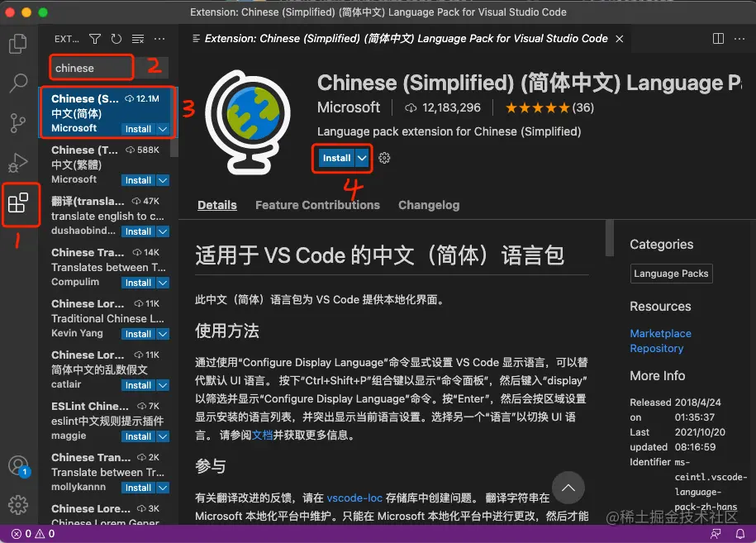This screenshot has width=756, height=543.
Task: Clear extensions search results icon
Action: 138,39
